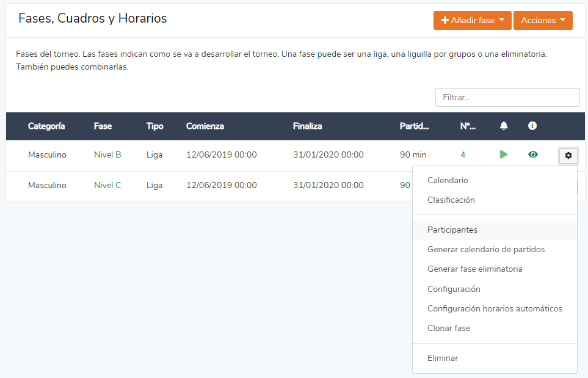This screenshot has width=588, height=378.
Task: Choose Clasificación from the menu
Action: pyautogui.click(x=495, y=200)
